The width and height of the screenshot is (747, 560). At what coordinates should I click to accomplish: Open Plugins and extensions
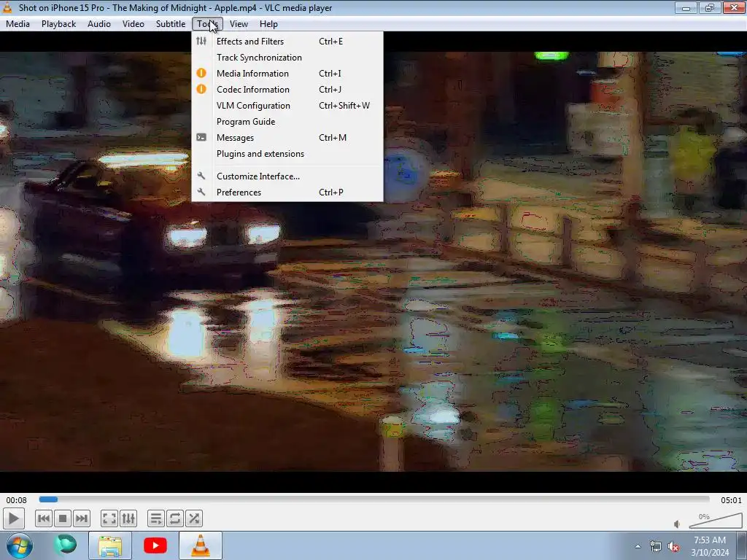(287, 154)
